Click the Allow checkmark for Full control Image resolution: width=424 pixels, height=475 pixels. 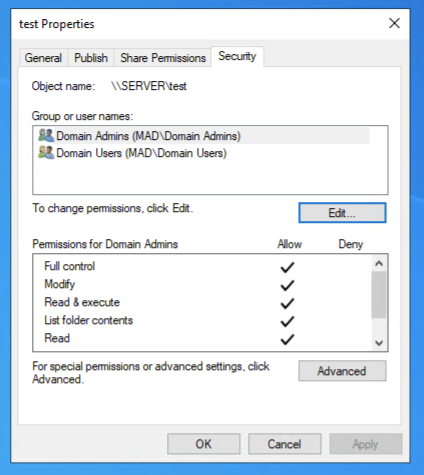tap(287, 267)
